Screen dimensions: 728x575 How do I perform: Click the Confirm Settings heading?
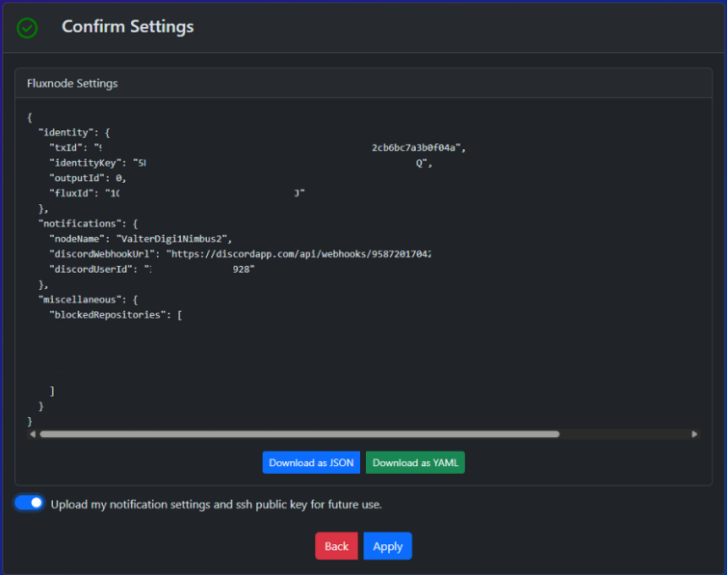(x=127, y=27)
